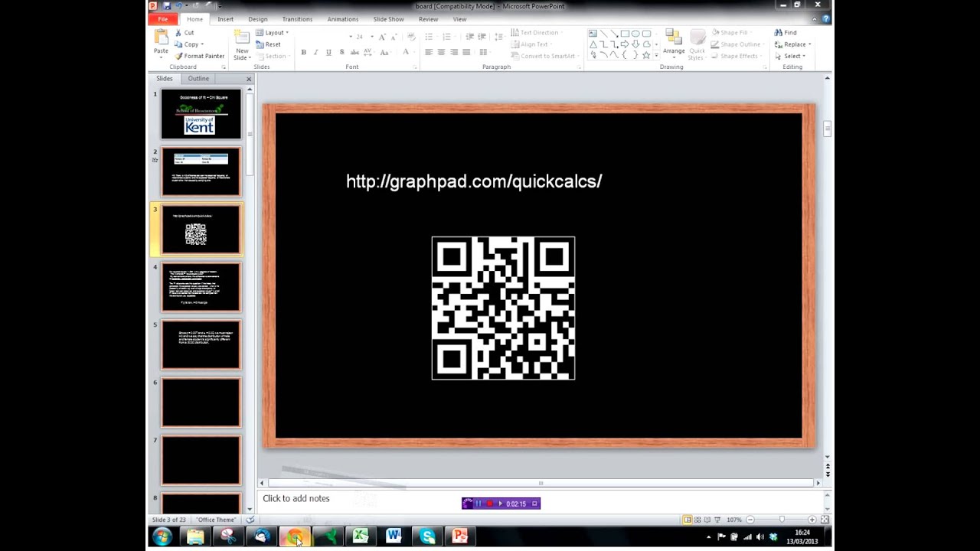
Task: Add a New Slide
Action: [241, 45]
